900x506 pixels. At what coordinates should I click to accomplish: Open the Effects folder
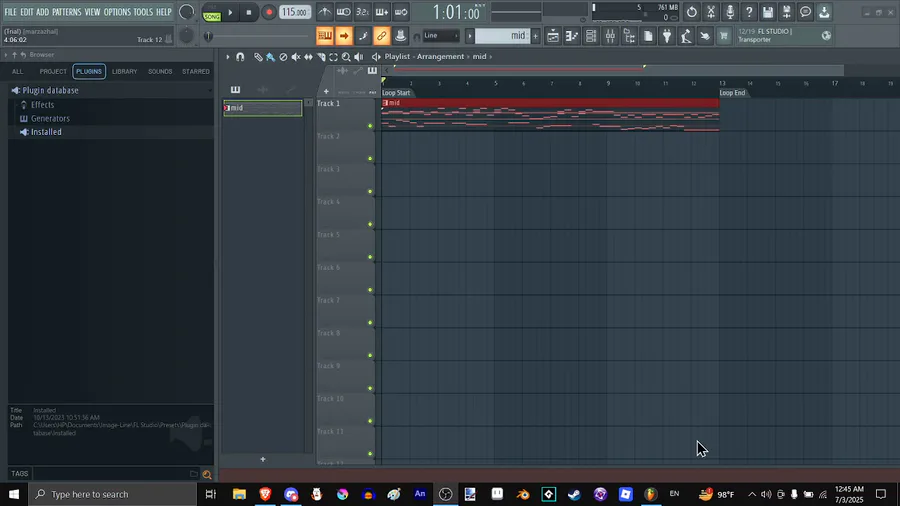coord(42,104)
